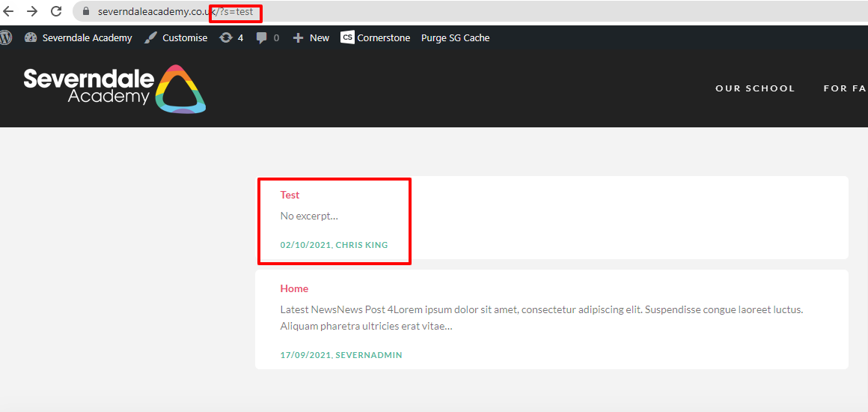Image resolution: width=868 pixels, height=412 pixels.
Task: Click the browser forward arrow
Action: [x=32, y=11]
